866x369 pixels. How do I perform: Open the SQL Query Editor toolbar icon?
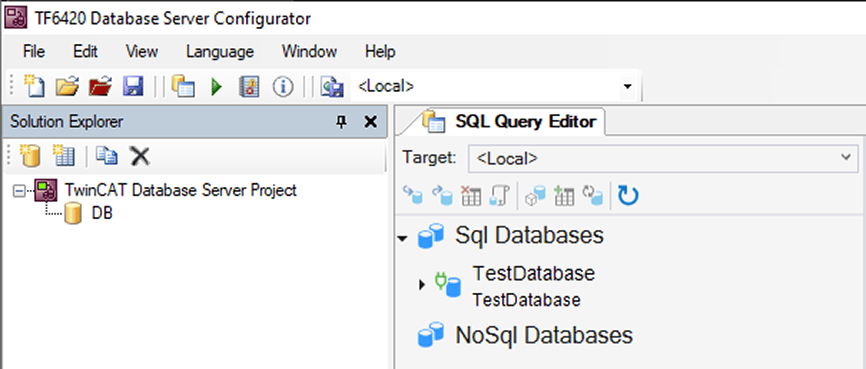183,87
